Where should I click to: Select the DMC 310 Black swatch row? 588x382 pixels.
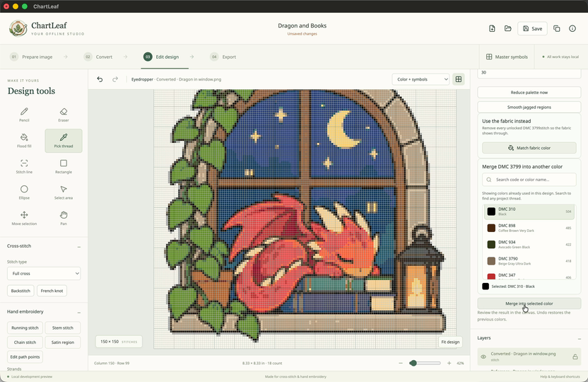tap(529, 212)
